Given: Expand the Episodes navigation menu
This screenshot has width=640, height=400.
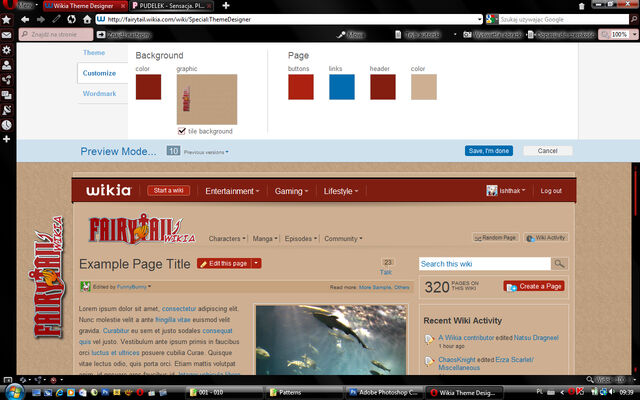Looking at the screenshot, I should click(x=301, y=239).
